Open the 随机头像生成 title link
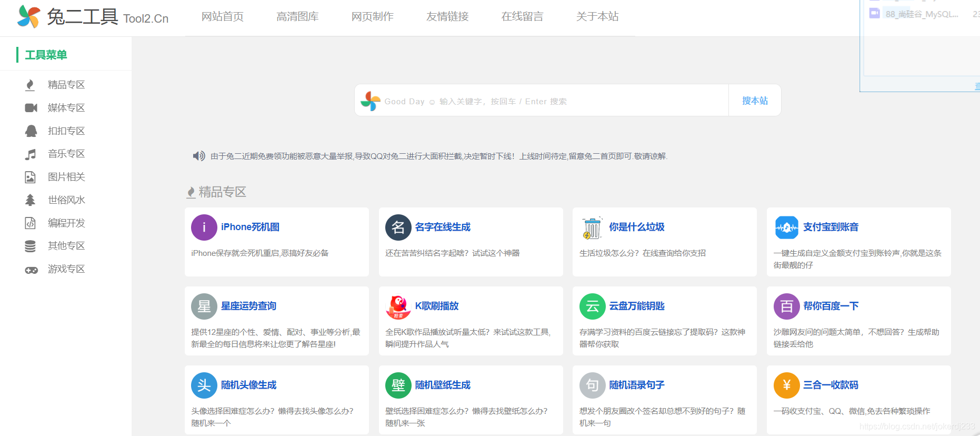980x436 pixels. pos(249,385)
